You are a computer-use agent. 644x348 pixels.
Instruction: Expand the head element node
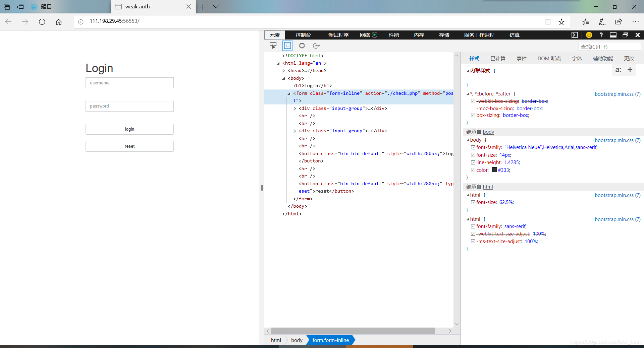tap(284, 71)
